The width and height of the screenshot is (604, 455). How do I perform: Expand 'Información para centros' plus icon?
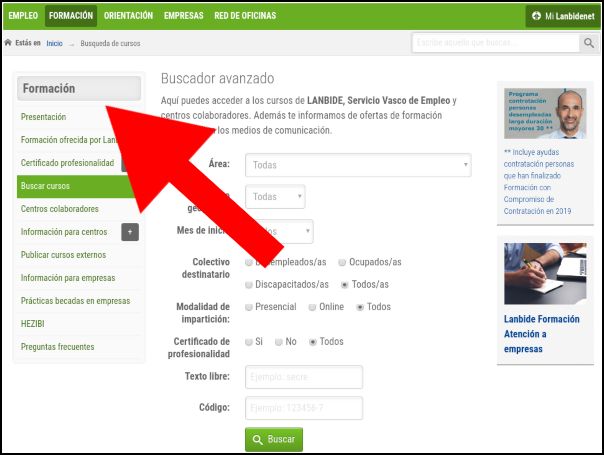coord(130,232)
